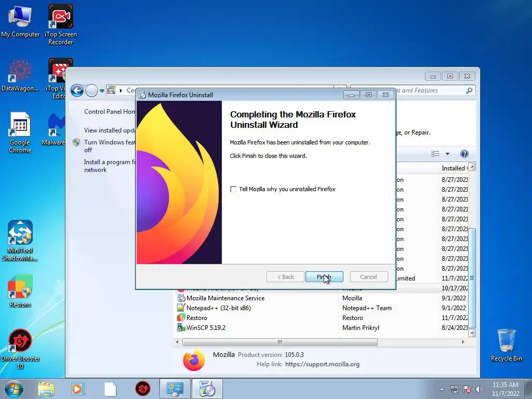The width and height of the screenshot is (532, 399).
Task: Launch iTop Screen Recorder shortcut
Action: pyautogui.click(x=60, y=24)
